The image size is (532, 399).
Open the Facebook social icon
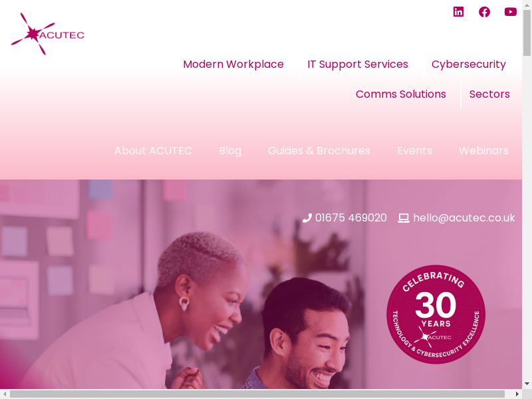[485, 12]
